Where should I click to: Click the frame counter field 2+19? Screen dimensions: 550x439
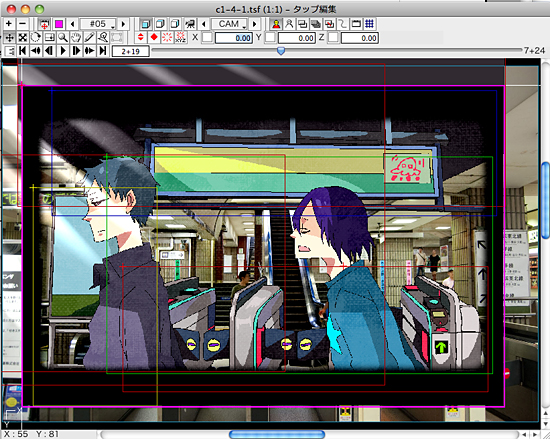[130, 52]
